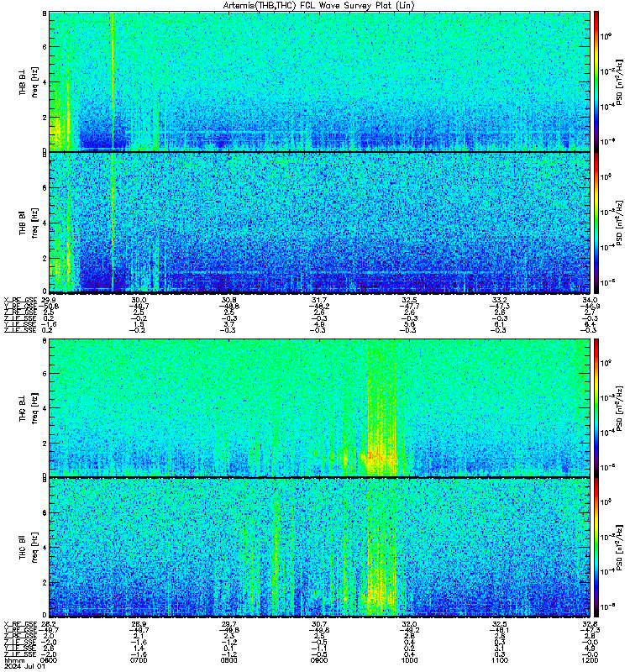
Task: Click the '2024 Jul 01' date label
Action: (24, 666)
